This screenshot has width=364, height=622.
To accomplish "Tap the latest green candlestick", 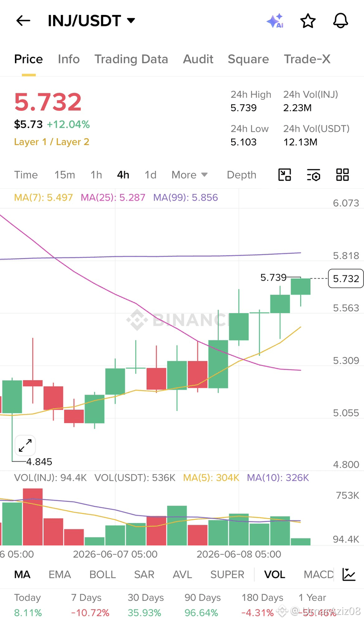I will point(301,287).
